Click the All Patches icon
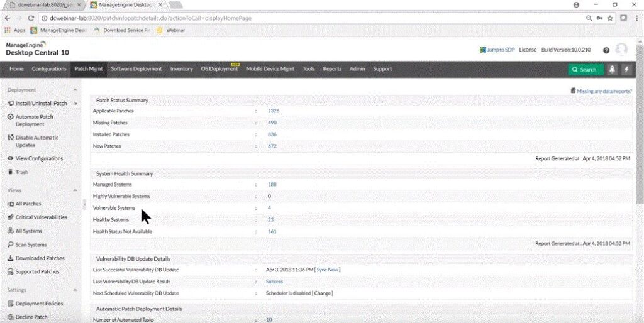The width and height of the screenshot is (644, 323). (x=11, y=204)
